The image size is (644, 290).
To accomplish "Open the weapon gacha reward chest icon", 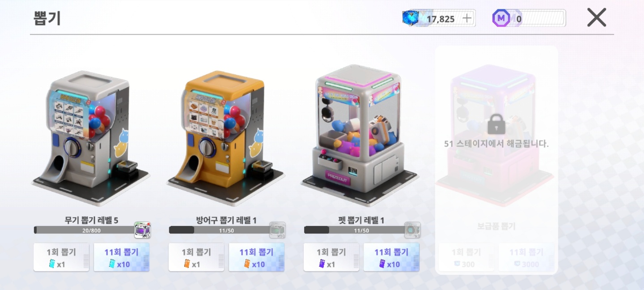I will coord(143,230).
